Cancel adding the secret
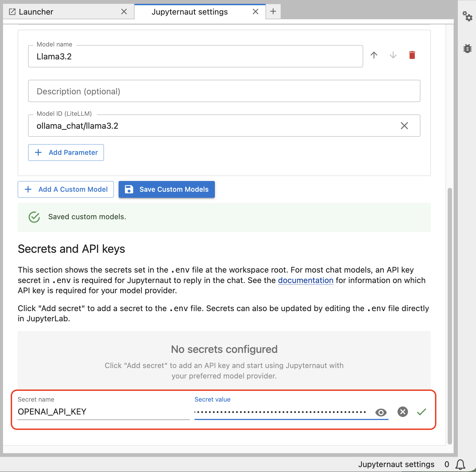This screenshot has height=472, width=476. (x=403, y=412)
